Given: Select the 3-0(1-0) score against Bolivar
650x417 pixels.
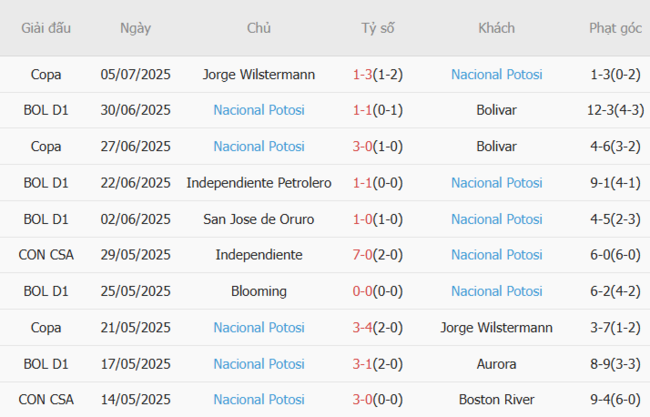Looking at the screenshot, I should click(x=378, y=146).
